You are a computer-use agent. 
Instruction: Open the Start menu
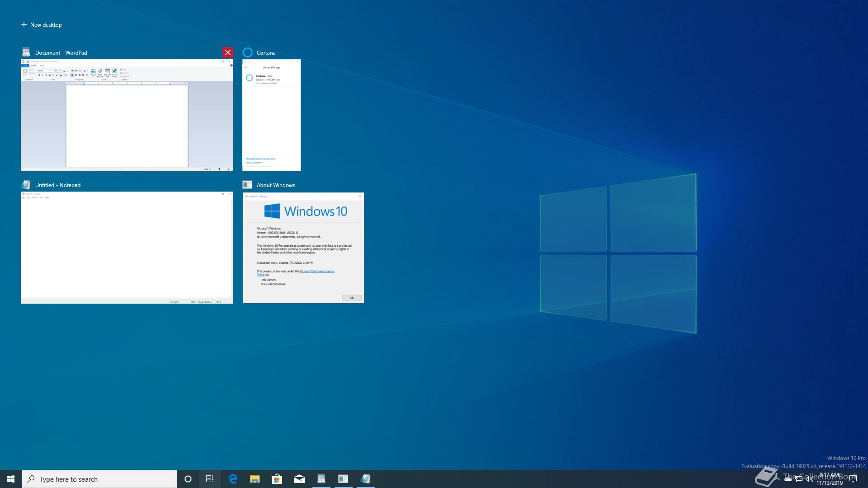coord(11,479)
